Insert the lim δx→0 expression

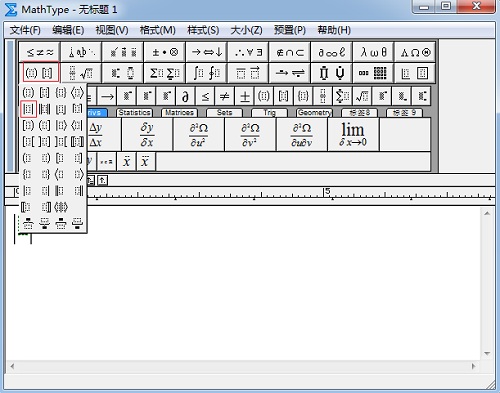tap(353, 134)
